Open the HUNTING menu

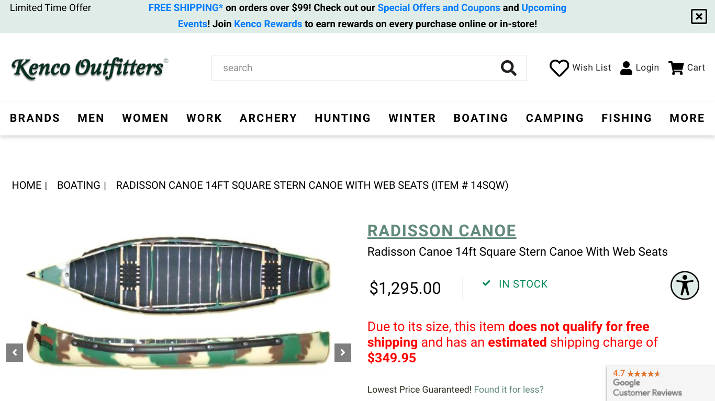point(342,118)
